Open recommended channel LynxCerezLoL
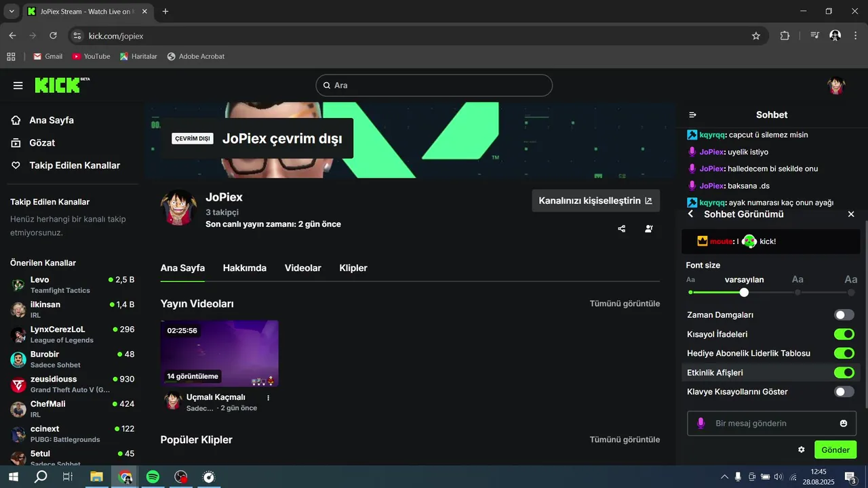Image resolution: width=868 pixels, height=488 pixels. point(73,334)
